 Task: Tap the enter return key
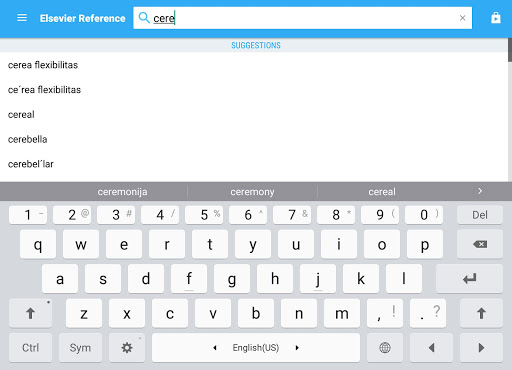(469, 279)
